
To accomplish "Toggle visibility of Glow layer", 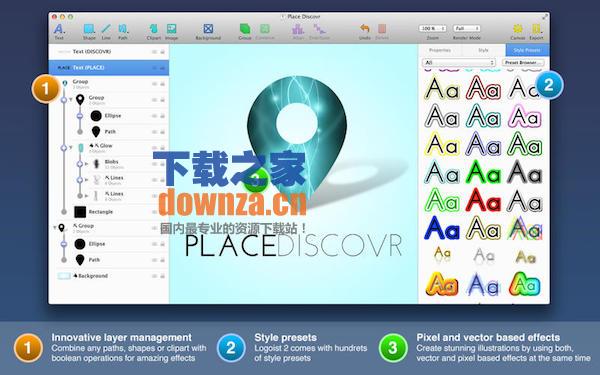I will pyautogui.click(x=155, y=148).
